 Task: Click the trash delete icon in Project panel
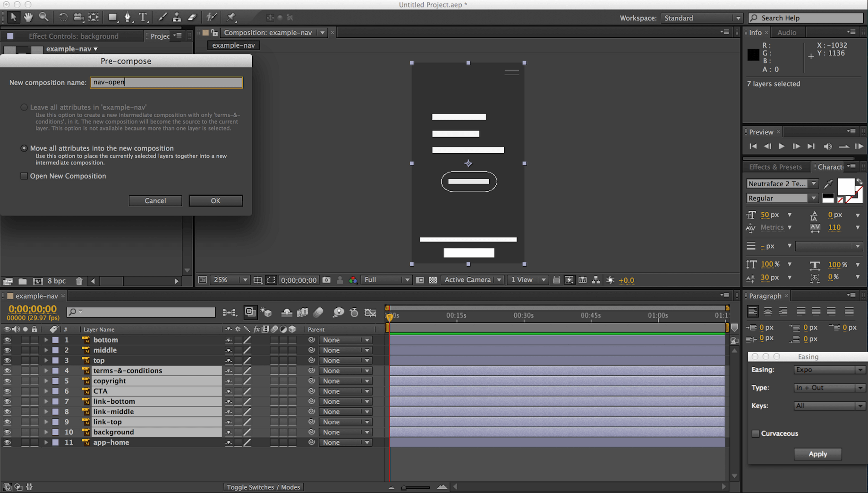tap(79, 281)
